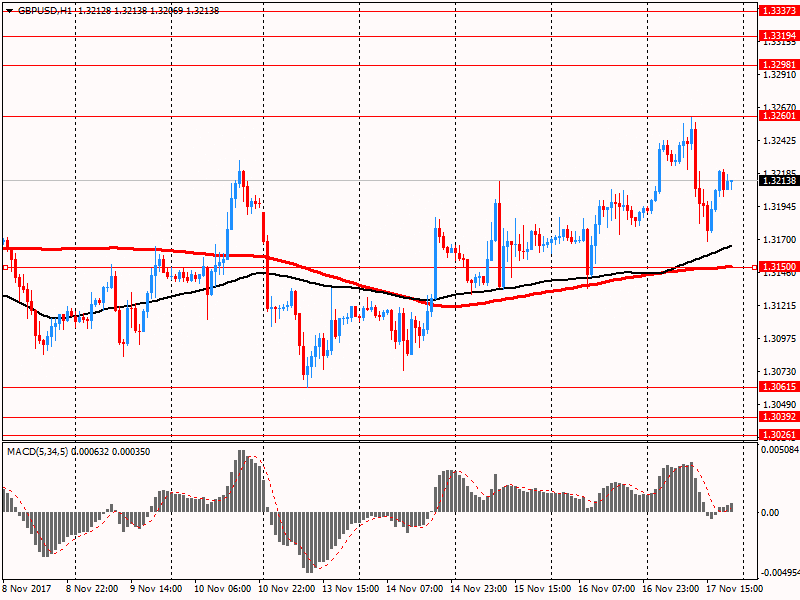Screen dimensions: 800x600
Task: Click the MACD zero level 0.00 label
Action: pos(770,513)
